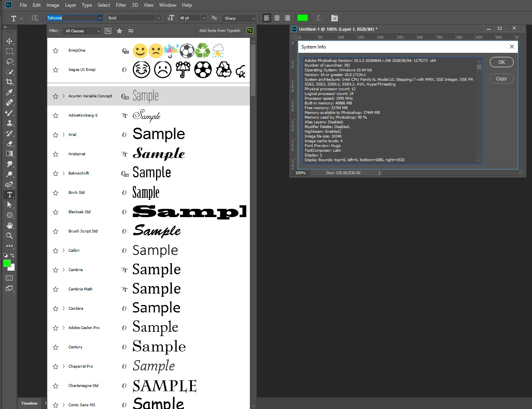Open the Help menu
The width and height of the screenshot is (532, 409).
(187, 5)
